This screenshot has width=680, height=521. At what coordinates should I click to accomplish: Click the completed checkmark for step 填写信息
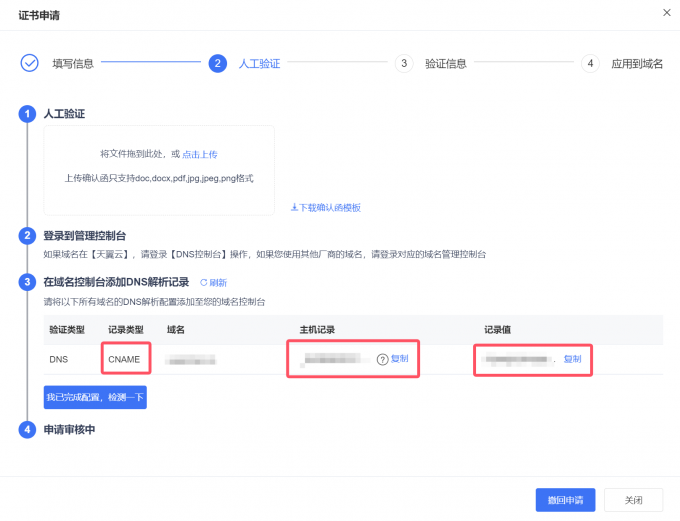point(29,63)
